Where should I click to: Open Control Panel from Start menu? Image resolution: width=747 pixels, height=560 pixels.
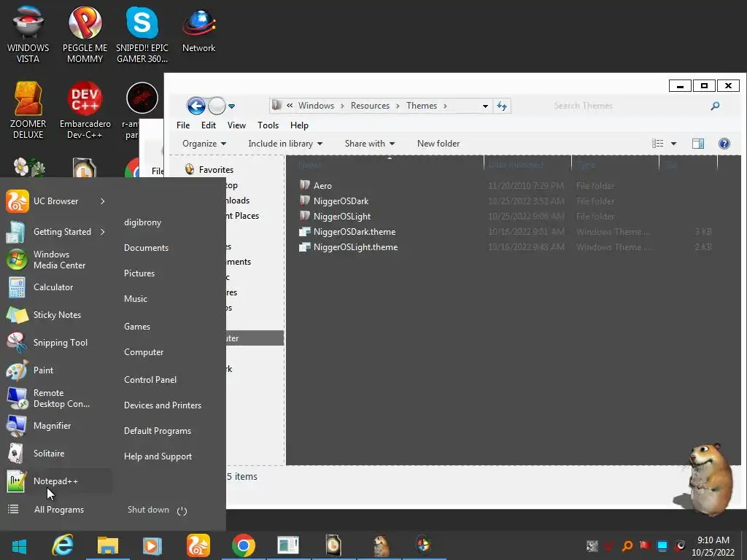[150, 379]
